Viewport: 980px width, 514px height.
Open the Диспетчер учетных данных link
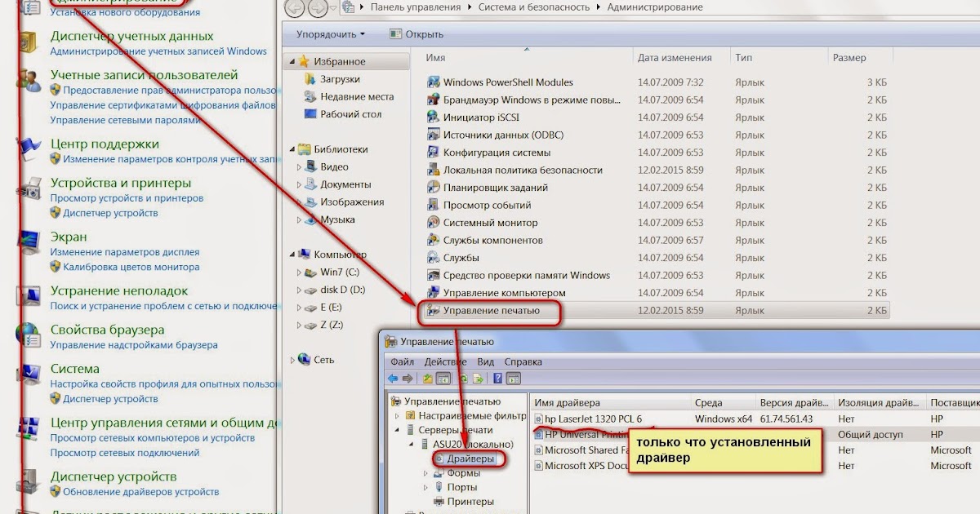(131, 37)
